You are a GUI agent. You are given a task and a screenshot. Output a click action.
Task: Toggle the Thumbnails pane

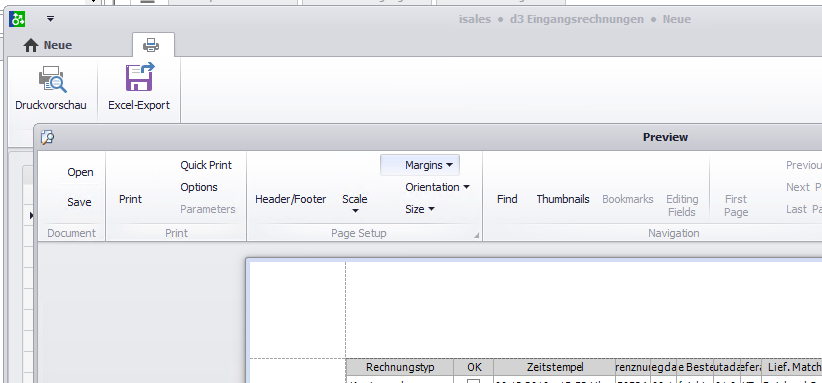point(563,199)
